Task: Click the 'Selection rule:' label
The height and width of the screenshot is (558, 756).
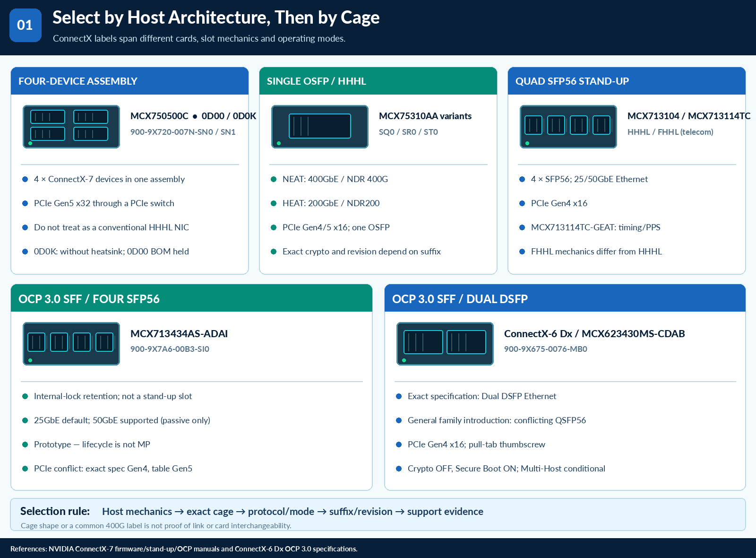Action: 55,511
